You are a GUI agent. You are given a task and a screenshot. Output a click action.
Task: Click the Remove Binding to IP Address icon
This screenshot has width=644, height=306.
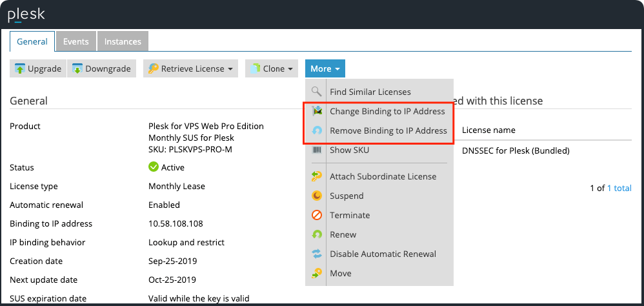[316, 130]
